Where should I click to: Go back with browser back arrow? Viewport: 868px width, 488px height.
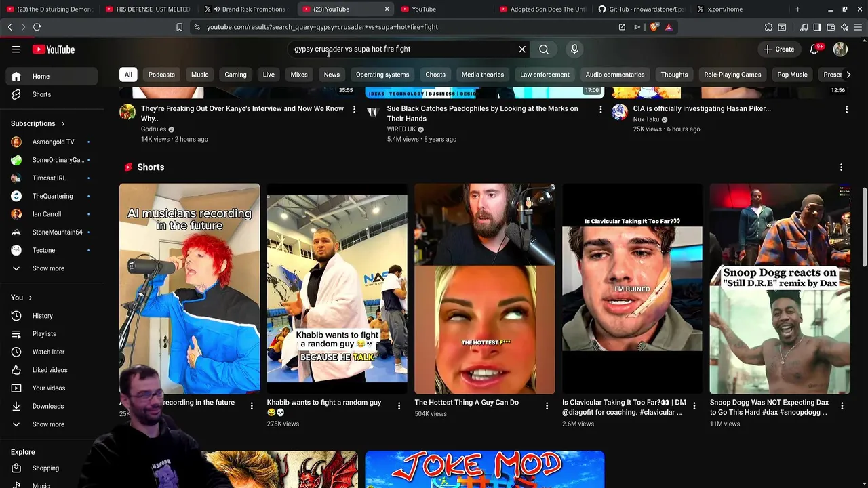(x=9, y=27)
